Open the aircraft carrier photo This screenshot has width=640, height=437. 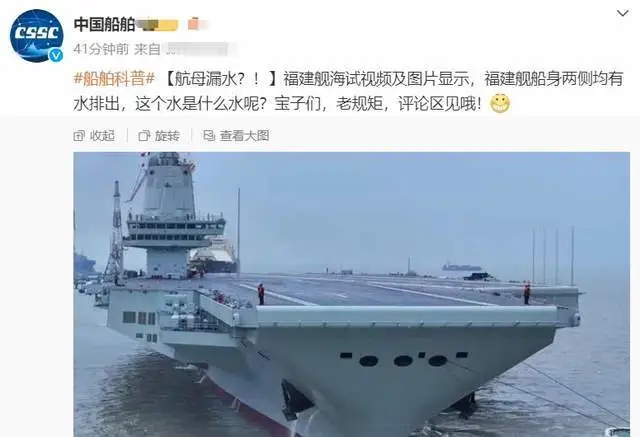coord(351,294)
